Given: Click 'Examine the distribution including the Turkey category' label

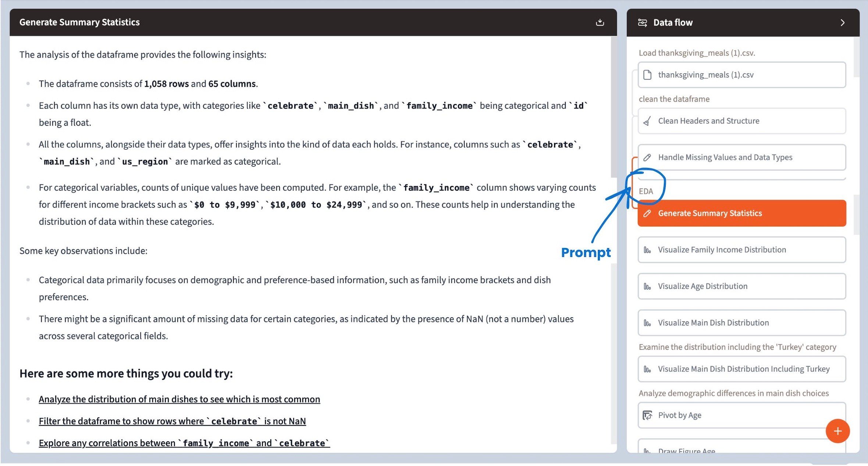Looking at the screenshot, I should coord(737,347).
